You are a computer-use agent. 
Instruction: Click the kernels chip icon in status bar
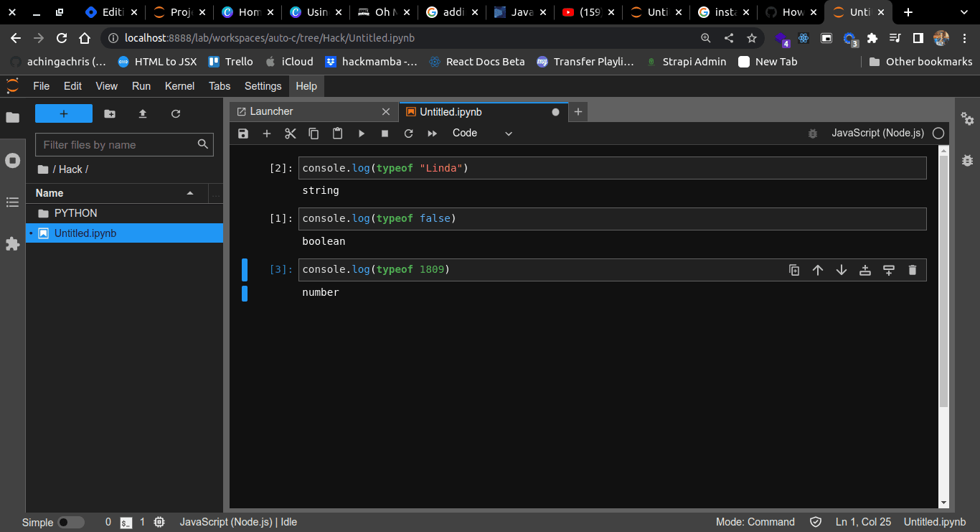(159, 523)
